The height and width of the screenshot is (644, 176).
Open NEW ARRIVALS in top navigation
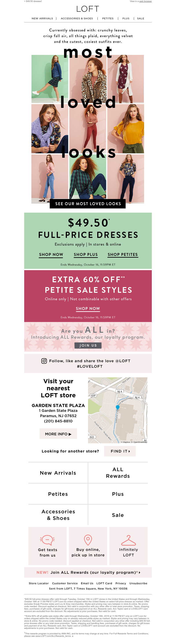pyautogui.click(x=42, y=18)
